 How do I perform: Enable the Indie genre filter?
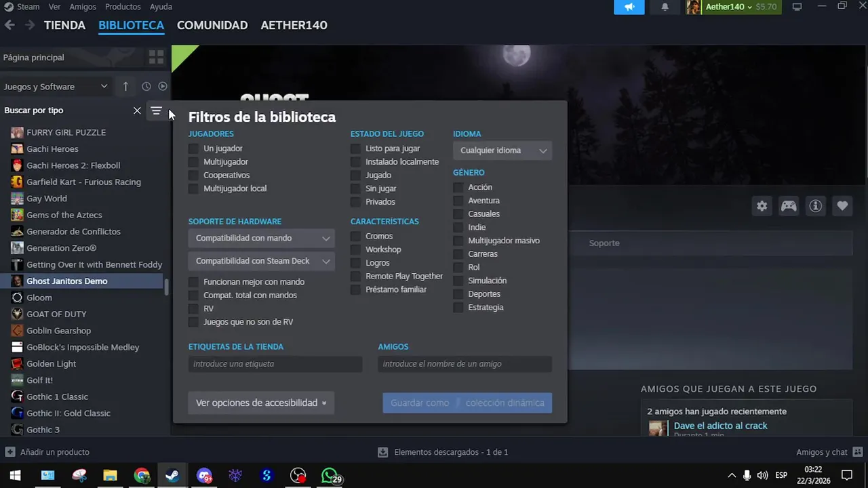[458, 227]
